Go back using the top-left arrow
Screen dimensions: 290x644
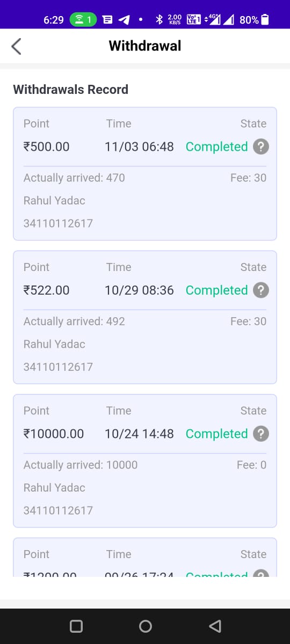click(x=17, y=47)
